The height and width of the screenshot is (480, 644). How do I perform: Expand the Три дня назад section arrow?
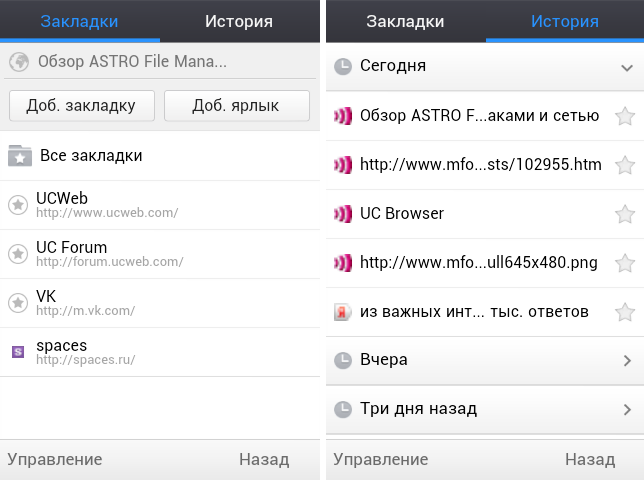click(627, 409)
